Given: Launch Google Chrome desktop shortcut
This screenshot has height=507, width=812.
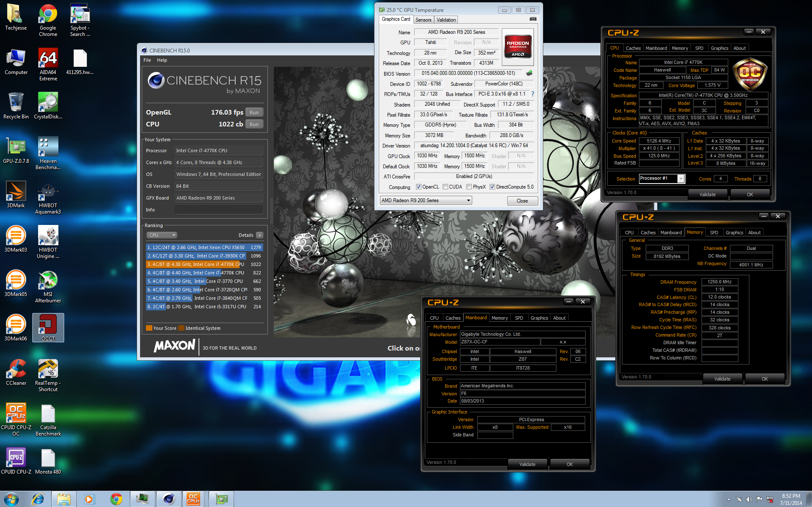Looking at the screenshot, I should coord(48,20).
